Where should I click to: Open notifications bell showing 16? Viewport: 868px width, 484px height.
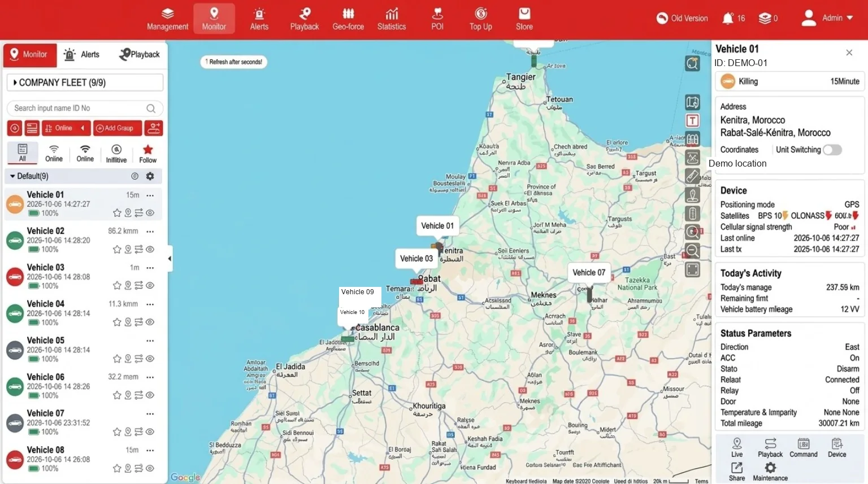coord(734,18)
